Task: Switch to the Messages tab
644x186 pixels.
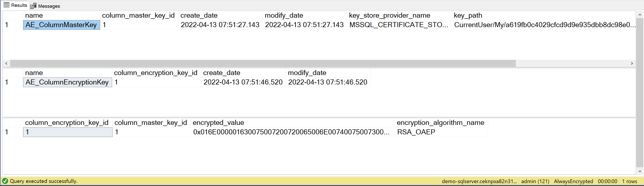Action: point(45,6)
